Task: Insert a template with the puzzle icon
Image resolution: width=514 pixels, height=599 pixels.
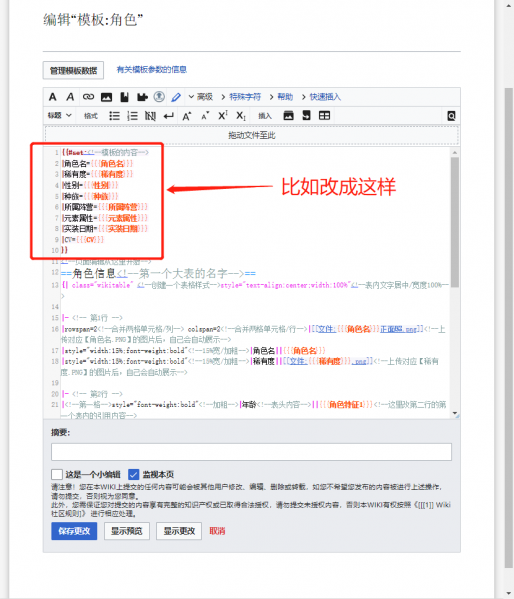Action: (x=142, y=97)
